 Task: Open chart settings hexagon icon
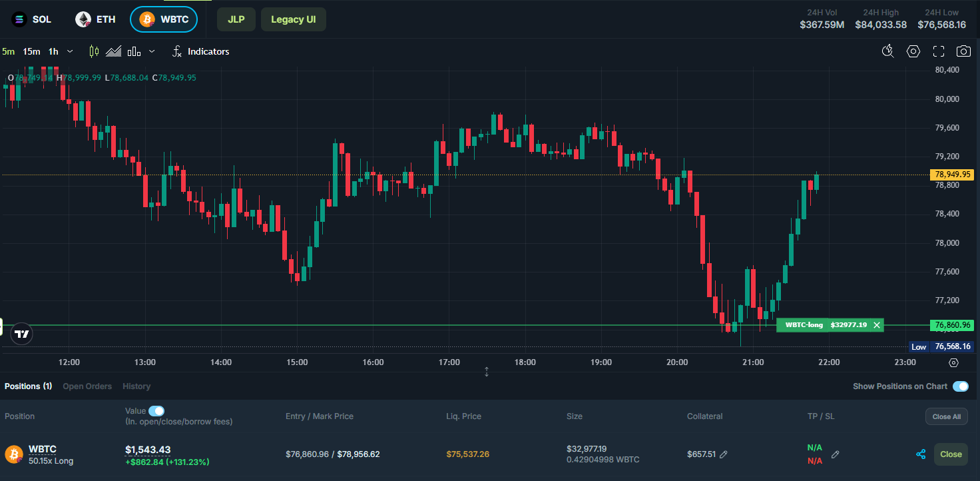pyautogui.click(x=913, y=51)
